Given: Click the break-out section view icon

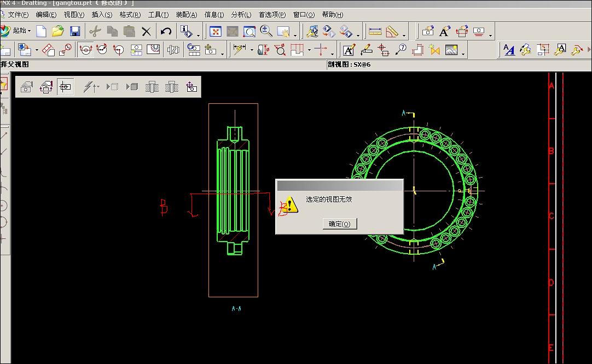Looking at the screenshot, I should [x=153, y=50].
